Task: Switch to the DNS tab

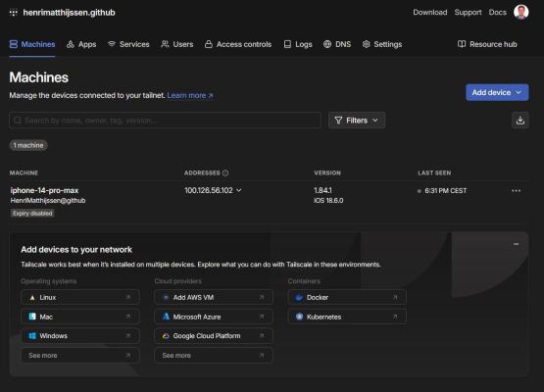Action: point(337,44)
